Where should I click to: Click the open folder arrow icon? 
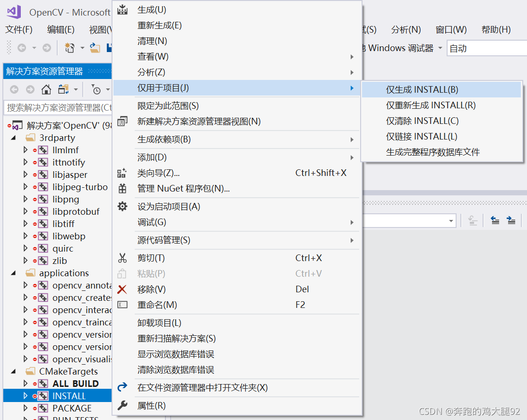[x=122, y=387]
